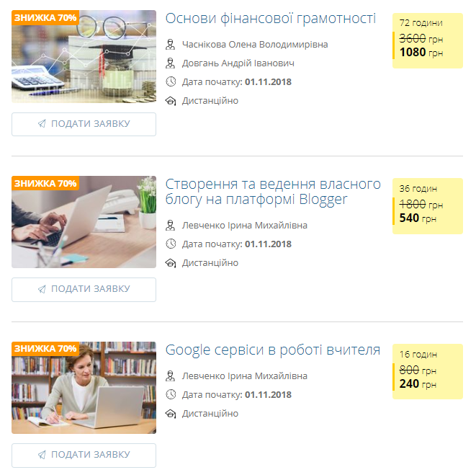Image resolution: width=476 pixels, height=475 pixels.
Task: Submit an application for the Blogger course
Action: tap(84, 290)
